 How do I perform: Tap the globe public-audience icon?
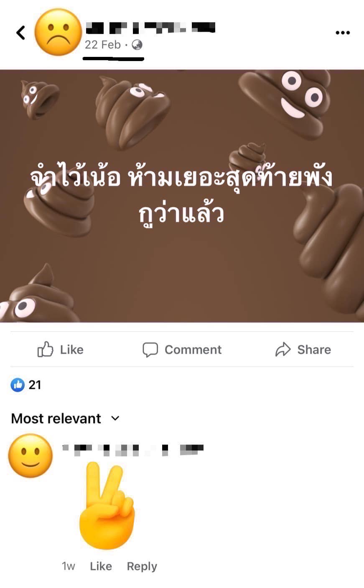click(x=137, y=45)
